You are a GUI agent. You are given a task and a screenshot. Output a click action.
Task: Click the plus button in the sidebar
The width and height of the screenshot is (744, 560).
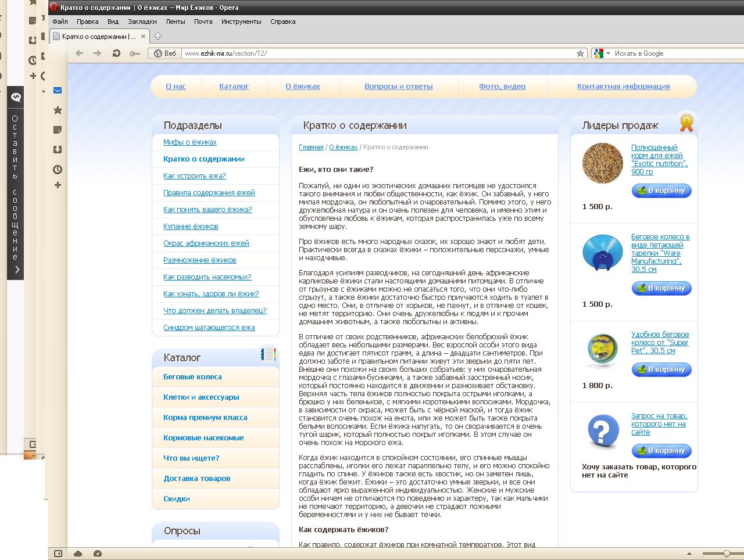pyautogui.click(x=58, y=185)
